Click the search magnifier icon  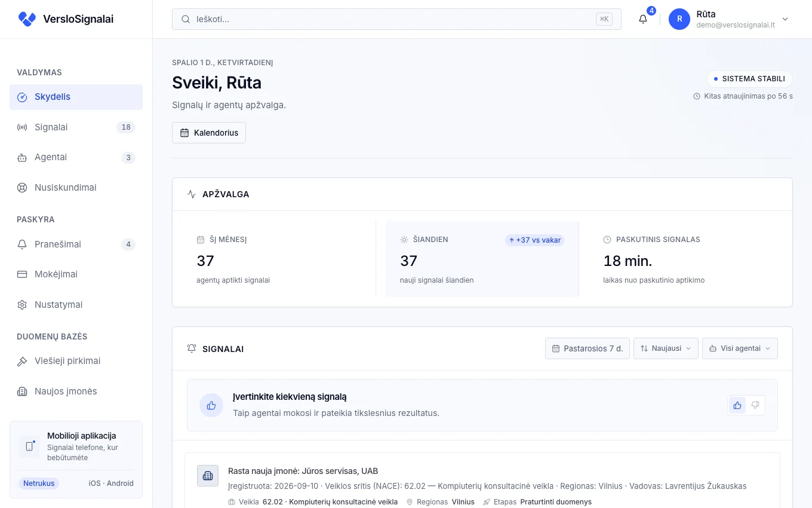186,19
